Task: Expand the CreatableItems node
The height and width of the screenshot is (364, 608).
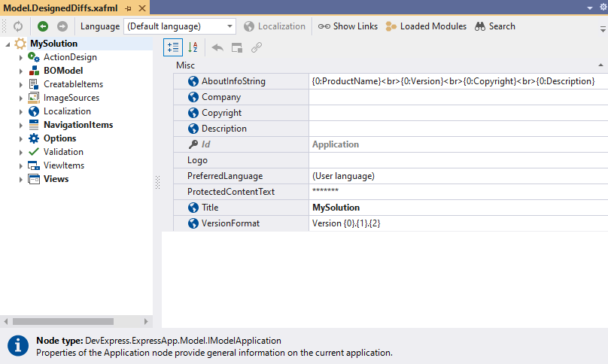Action: 21,85
